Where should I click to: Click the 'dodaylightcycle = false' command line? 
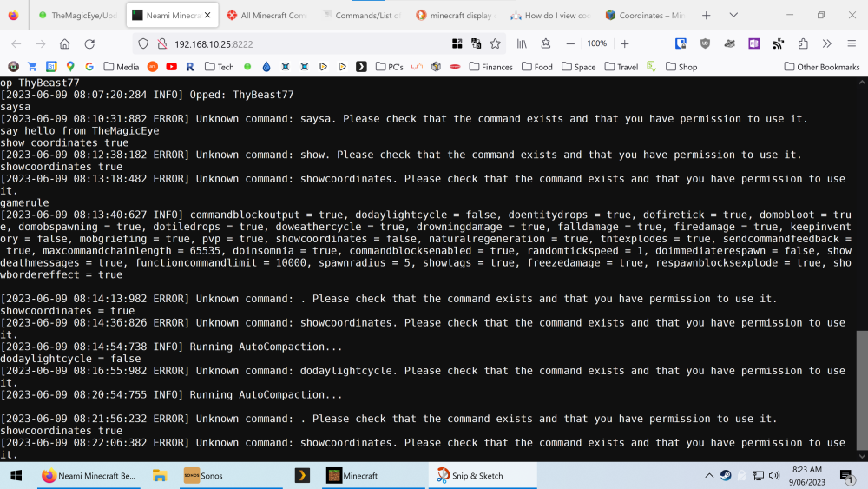[70, 359]
